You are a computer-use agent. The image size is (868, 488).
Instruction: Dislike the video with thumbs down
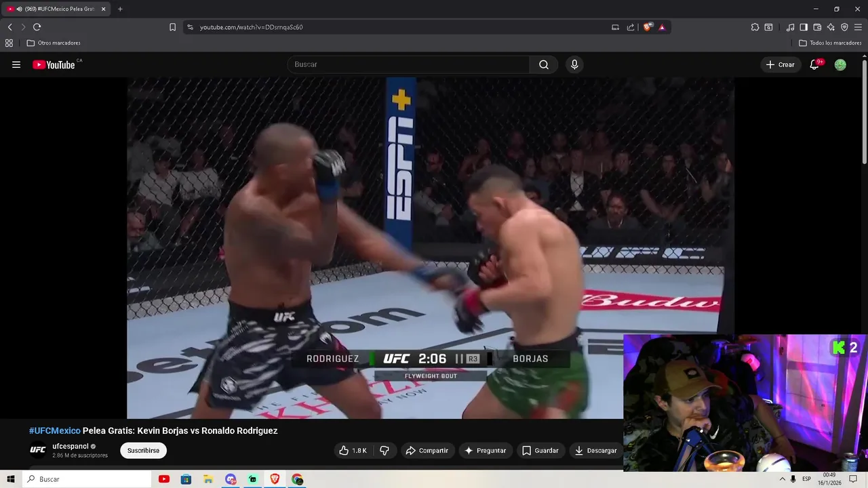point(384,450)
